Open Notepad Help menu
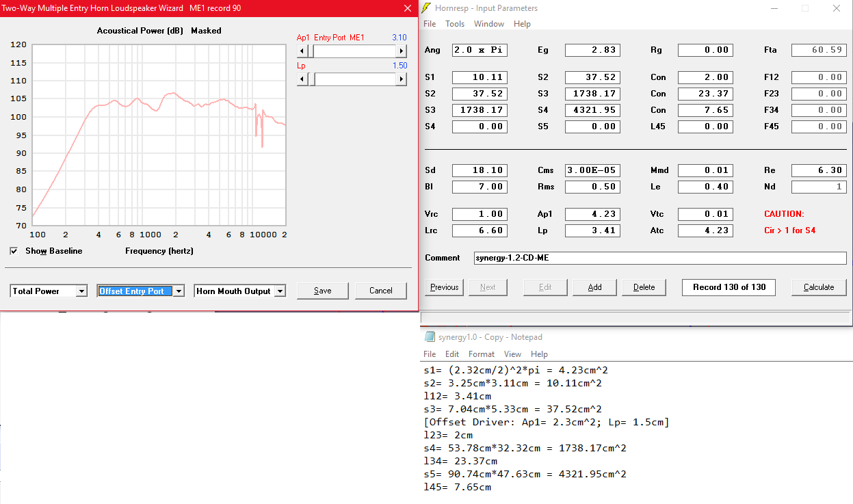 (x=539, y=354)
